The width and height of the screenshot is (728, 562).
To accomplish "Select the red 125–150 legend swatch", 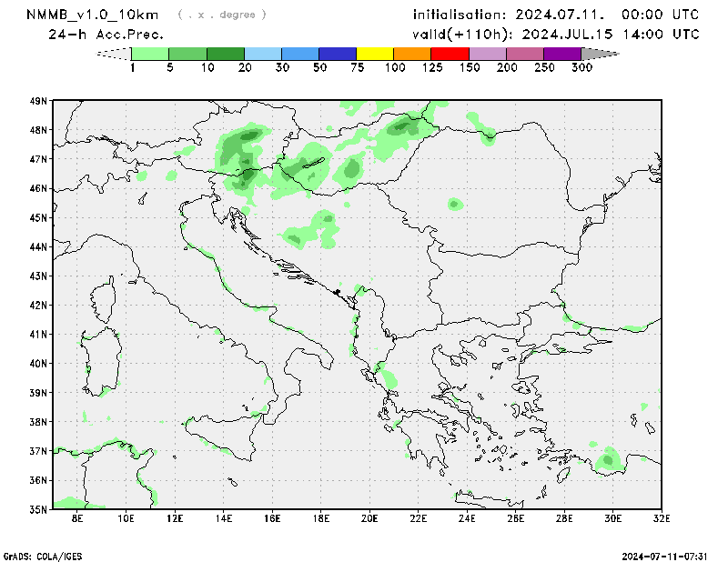I will pyautogui.click(x=450, y=54).
